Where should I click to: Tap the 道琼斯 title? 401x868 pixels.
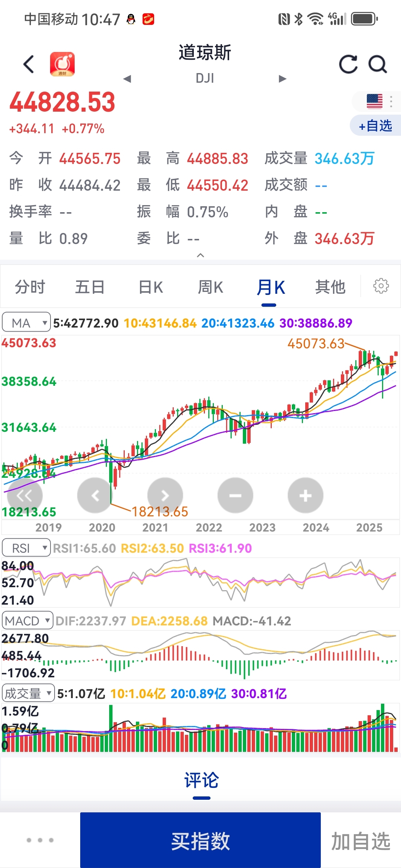coord(205,52)
